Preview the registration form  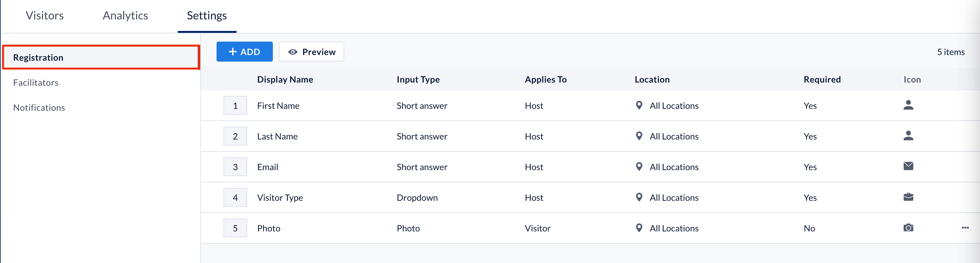tap(311, 52)
